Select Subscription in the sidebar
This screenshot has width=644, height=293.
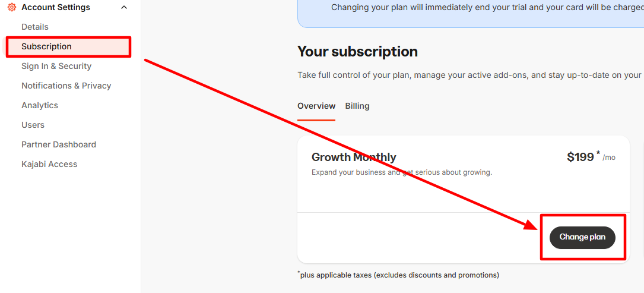click(46, 46)
